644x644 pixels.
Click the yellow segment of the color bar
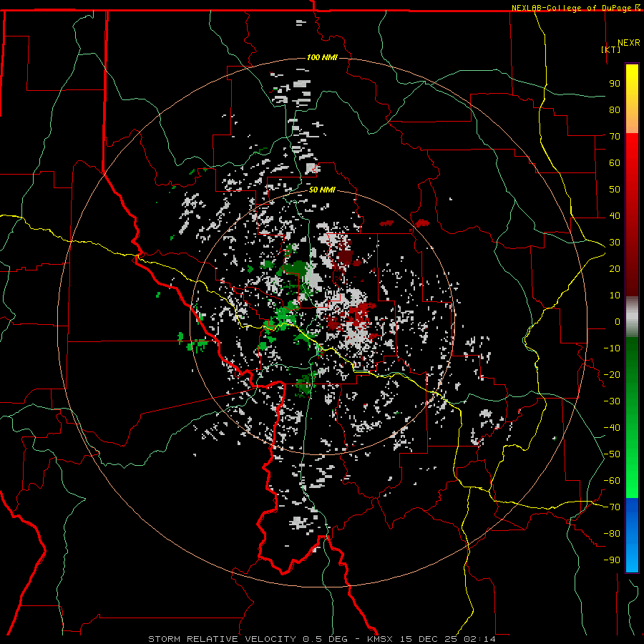point(632,99)
